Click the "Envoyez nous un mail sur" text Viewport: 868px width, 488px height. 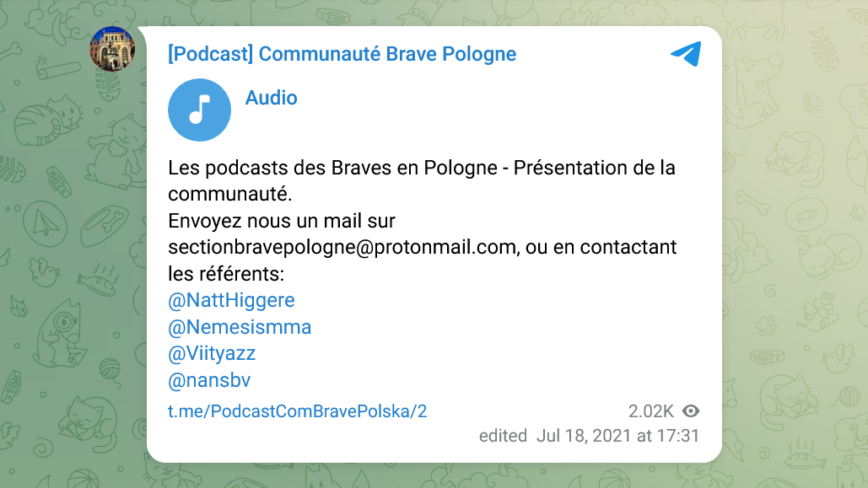click(282, 221)
